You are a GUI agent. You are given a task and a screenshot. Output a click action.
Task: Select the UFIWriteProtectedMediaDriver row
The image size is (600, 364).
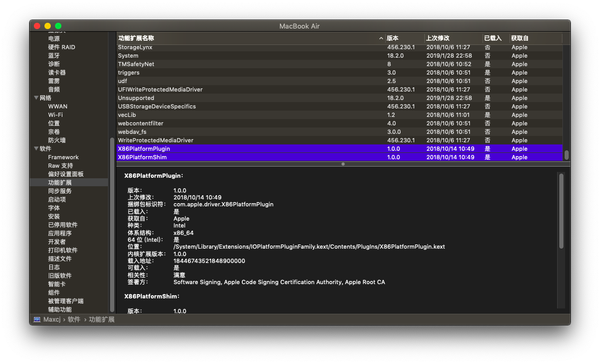click(x=339, y=89)
